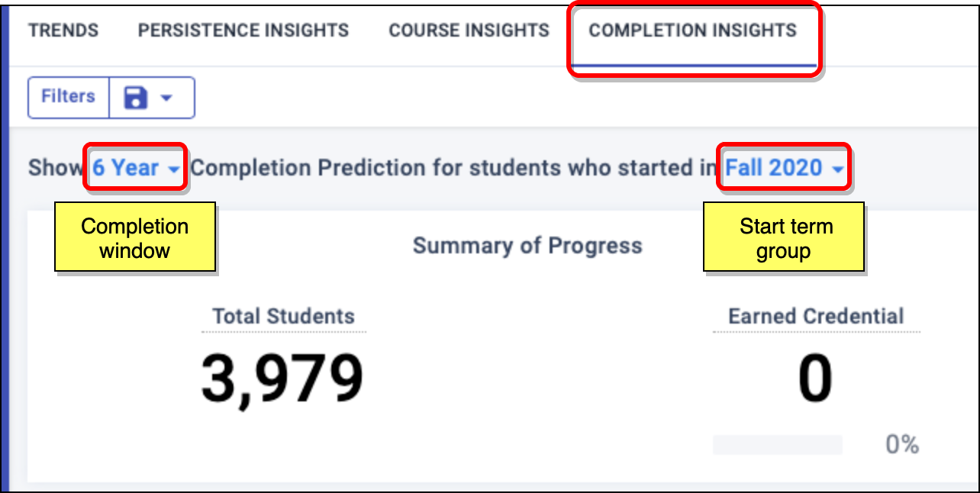Click the 0% percentage value
The height and width of the screenshot is (493, 980).
click(x=902, y=445)
